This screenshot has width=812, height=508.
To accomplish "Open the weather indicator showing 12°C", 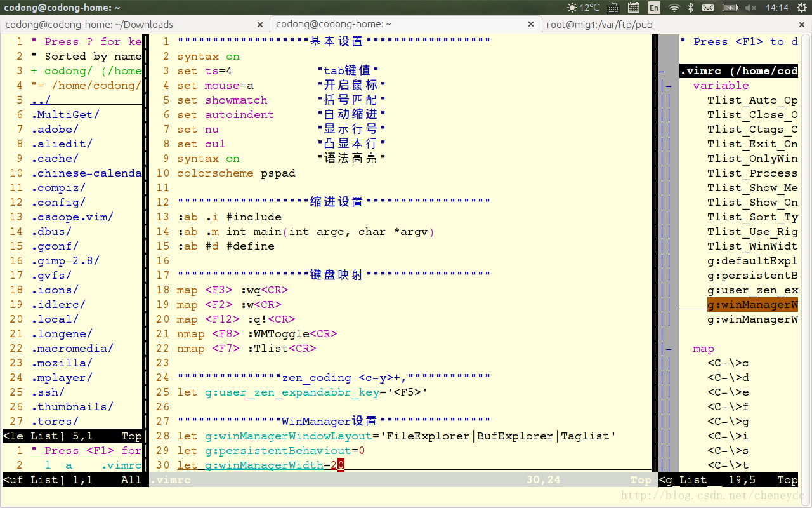I will [x=583, y=8].
